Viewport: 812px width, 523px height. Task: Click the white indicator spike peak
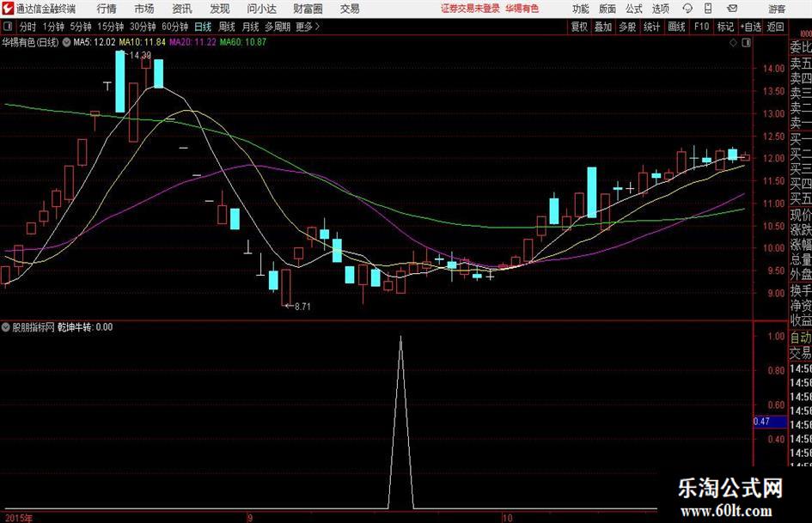pos(400,338)
